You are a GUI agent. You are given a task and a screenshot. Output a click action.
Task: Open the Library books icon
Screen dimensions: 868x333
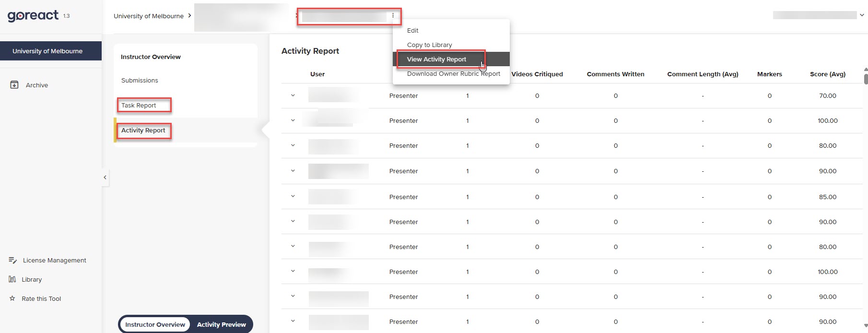click(x=12, y=279)
